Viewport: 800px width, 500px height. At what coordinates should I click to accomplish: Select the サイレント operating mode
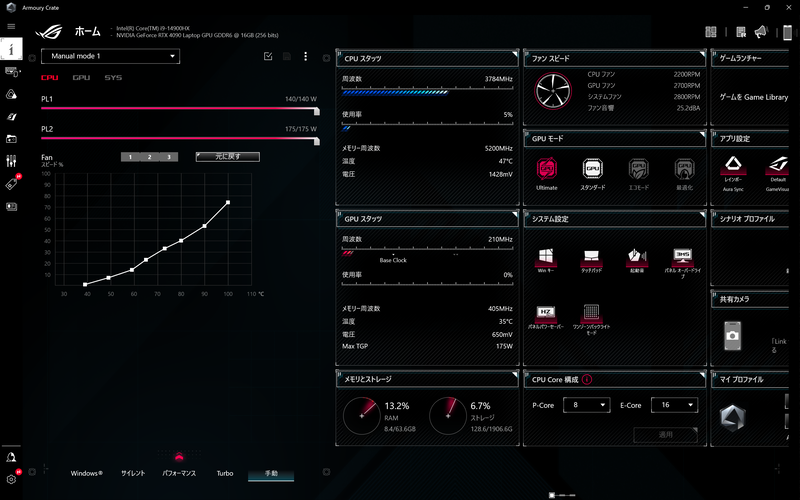pos(133,473)
